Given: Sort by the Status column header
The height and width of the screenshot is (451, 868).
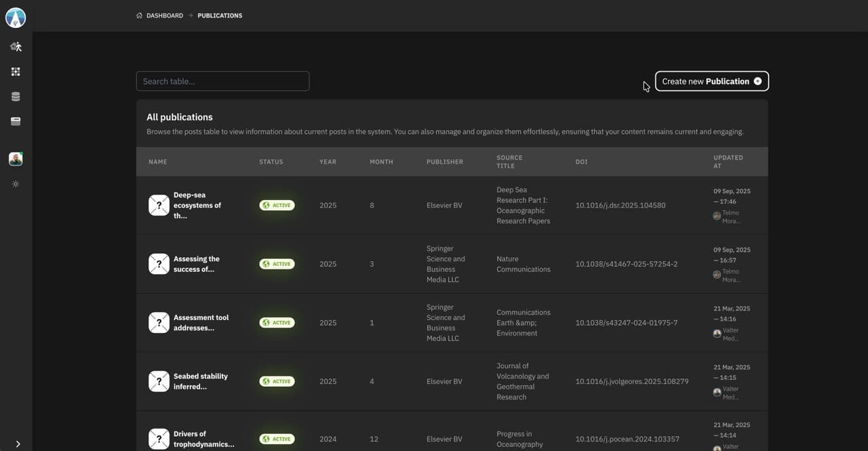Looking at the screenshot, I should pyautogui.click(x=271, y=162).
